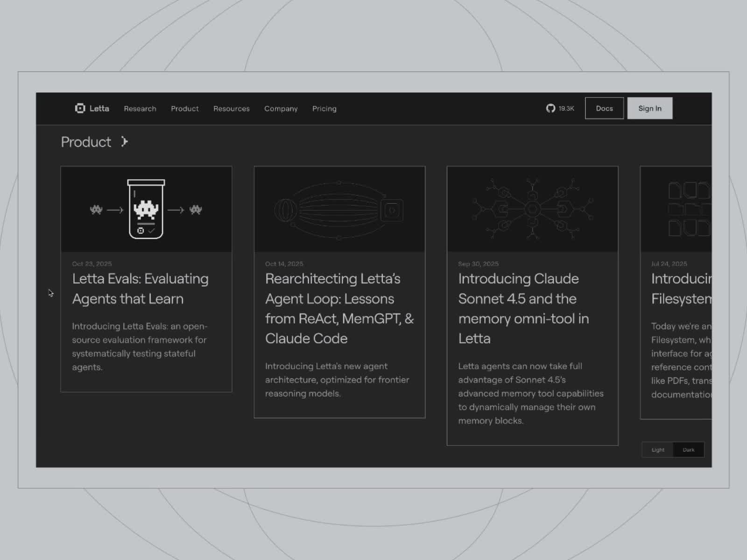Open Letta Evals: Evaluating Agents article title
747x560 pixels.
tap(140, 288)
